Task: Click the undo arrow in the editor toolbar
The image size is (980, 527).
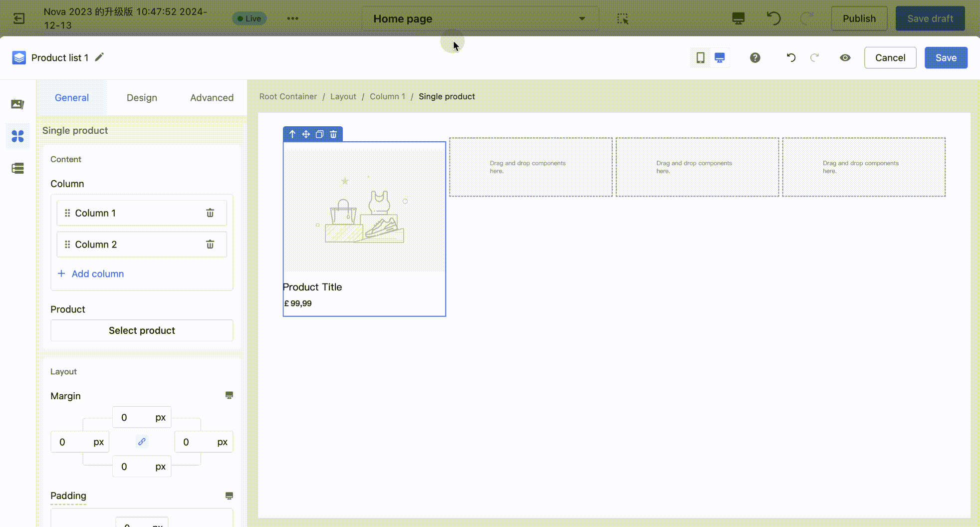Action: coord(791,58)
